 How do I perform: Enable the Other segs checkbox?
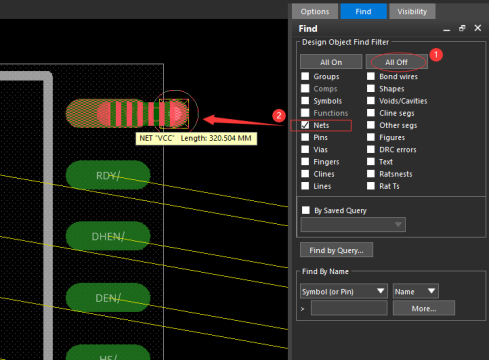pyautogui.click(x=371, y=125)
